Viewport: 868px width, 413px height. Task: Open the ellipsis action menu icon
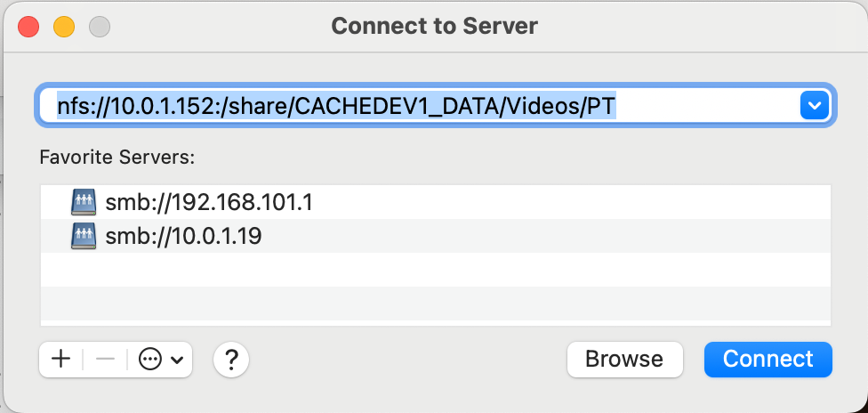point(150,360)
